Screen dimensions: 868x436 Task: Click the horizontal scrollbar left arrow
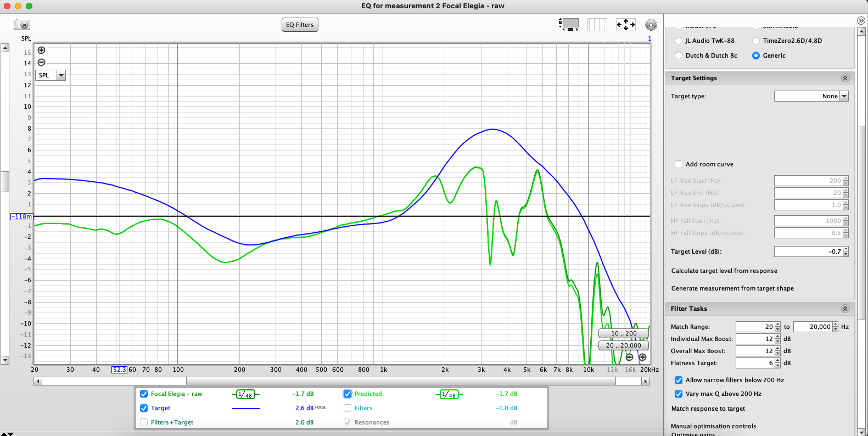coord(37,381)
